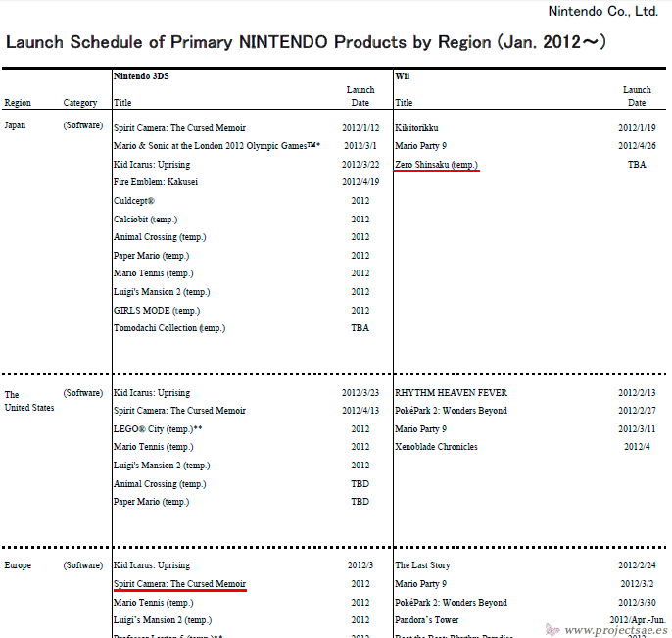Click the 'Culdcept' title
Image resolution: width=672 pixels, height=638 pixels.
pyautogui.click(x=133, y=201)
